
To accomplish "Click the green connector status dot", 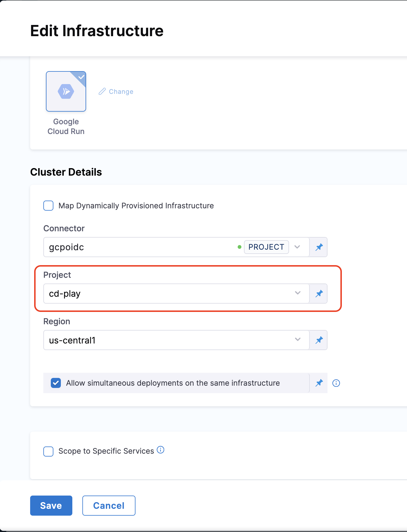I will click(x=239, y=247).
